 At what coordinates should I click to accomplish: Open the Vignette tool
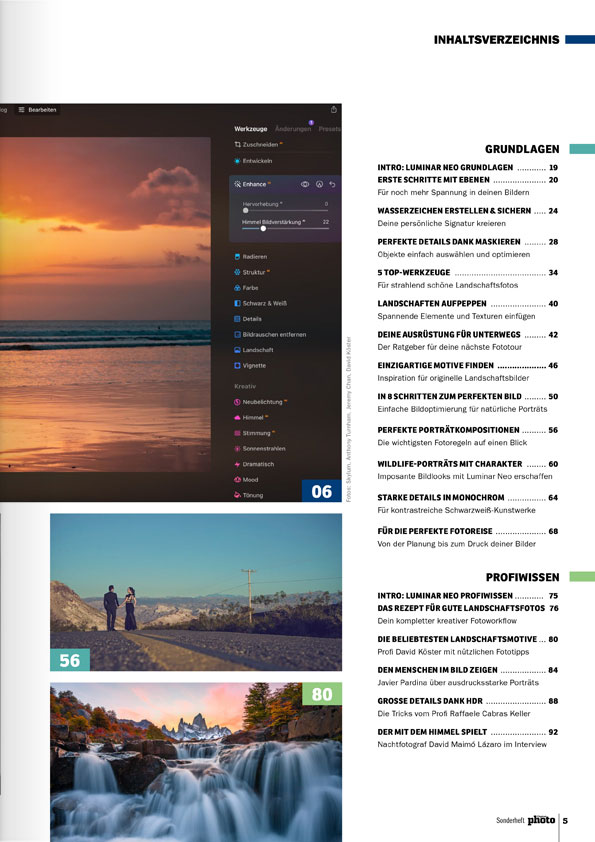(x=250, y=366)
